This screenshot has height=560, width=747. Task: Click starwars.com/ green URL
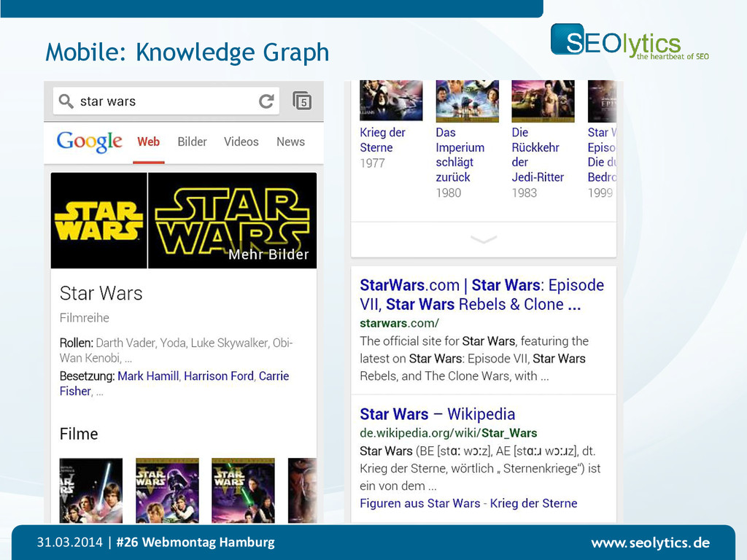pyautogui.click(x=399, y=323)
